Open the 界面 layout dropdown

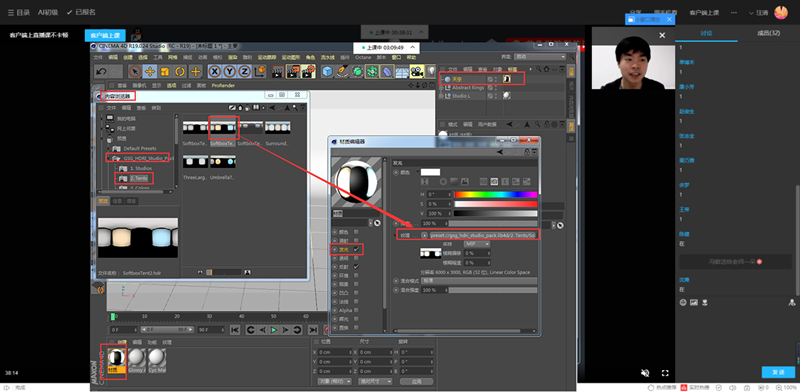click(x=540, y=57)
